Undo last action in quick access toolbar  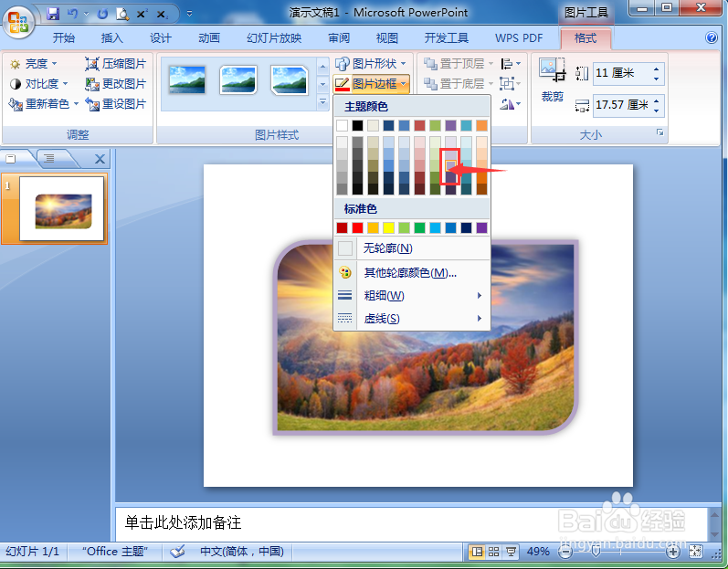coord(72,14)
